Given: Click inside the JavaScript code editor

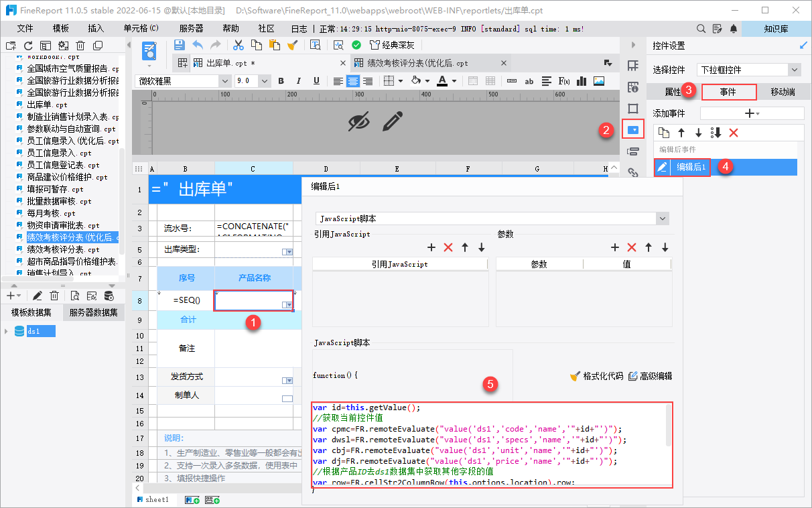Looking at the screenshot, I should [492, 445].
